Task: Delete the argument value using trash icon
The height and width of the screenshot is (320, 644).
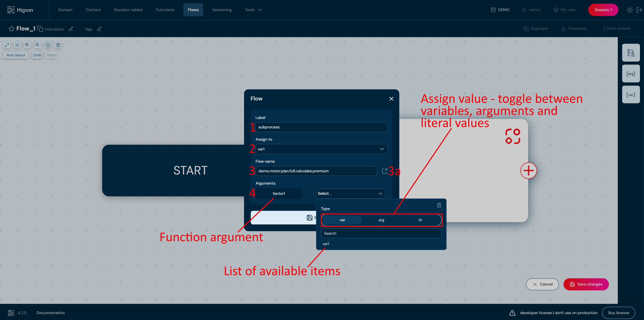Action: (439, 205)
